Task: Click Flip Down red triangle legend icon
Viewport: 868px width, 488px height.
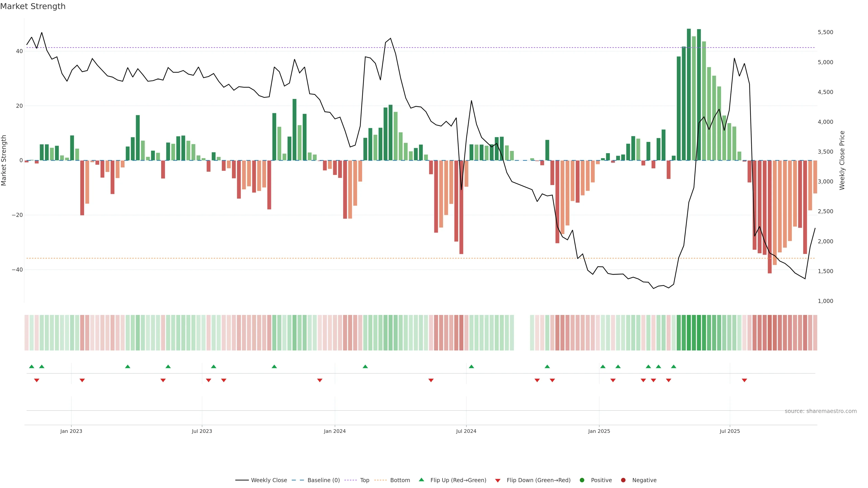Action: click(498, 481)
